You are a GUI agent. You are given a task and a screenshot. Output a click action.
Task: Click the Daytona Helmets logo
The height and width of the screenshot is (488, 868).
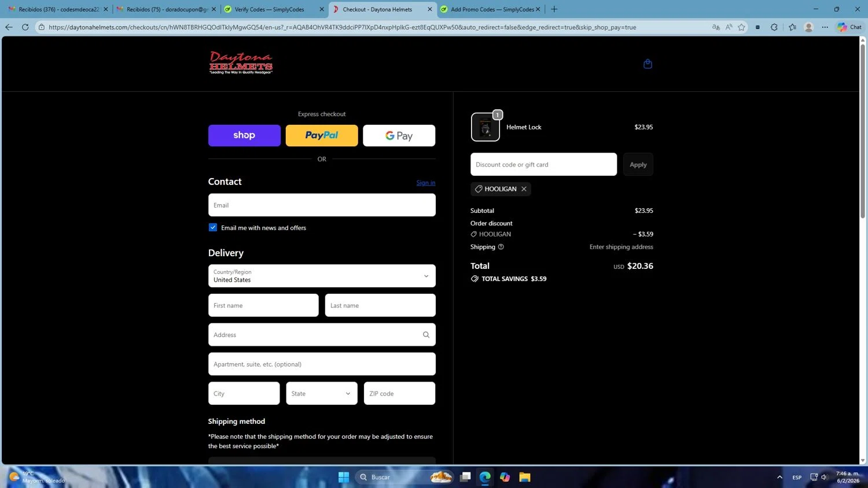[x=241, y=63]
